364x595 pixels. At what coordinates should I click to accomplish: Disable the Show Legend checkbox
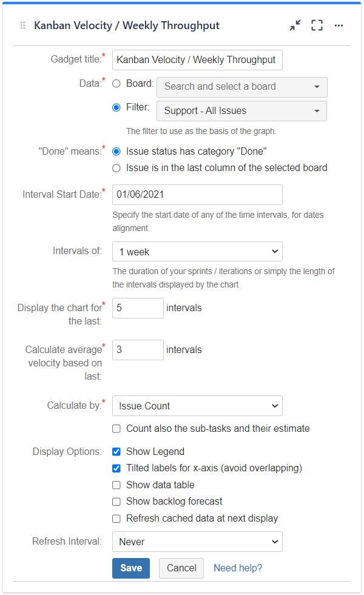tap(115, 451)
